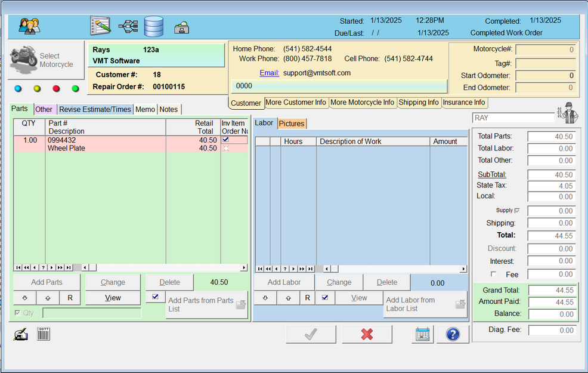Move part up with parts arrow button
Viewport: 588px width, 373px height.
pyautogui.click(x=48, y=298)
